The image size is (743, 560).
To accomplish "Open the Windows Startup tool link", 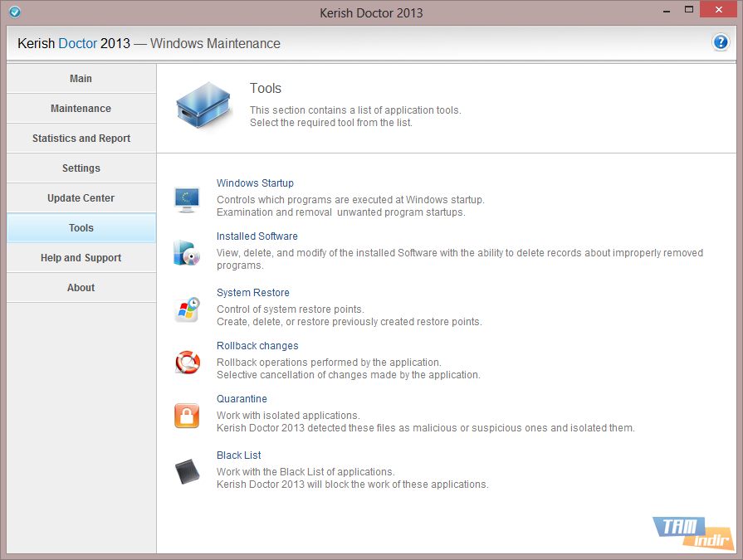I will coord(255,183).
